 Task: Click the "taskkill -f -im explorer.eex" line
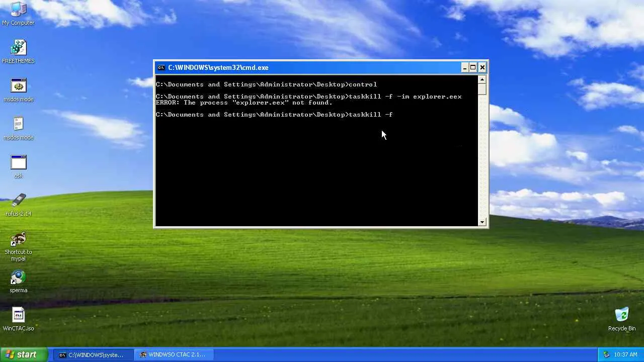coord(308,97)
